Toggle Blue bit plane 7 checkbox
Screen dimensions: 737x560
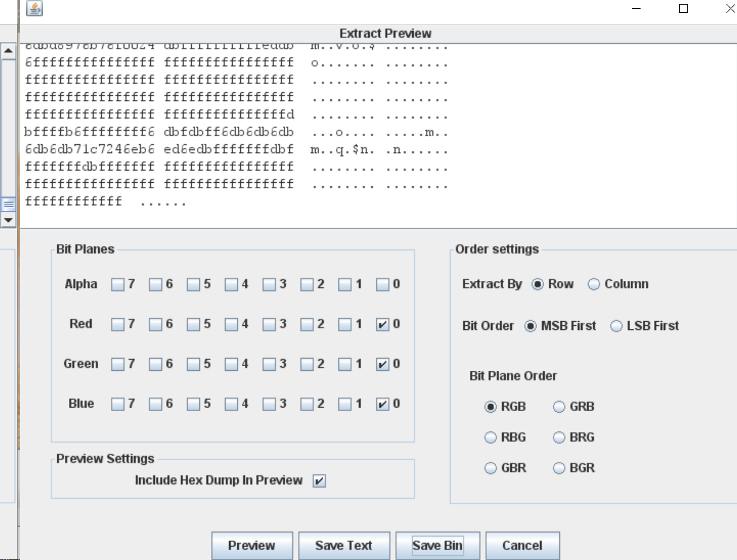click(117, 404)
